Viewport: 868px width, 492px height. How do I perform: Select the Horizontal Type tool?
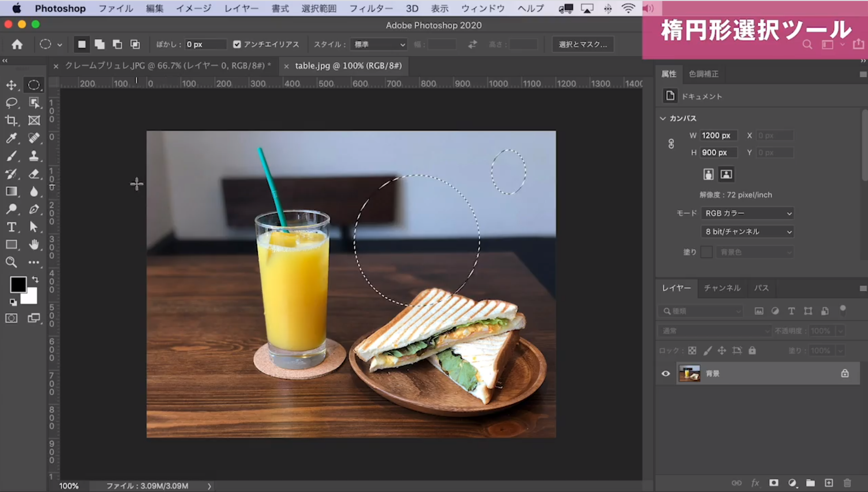click(12, 227)
